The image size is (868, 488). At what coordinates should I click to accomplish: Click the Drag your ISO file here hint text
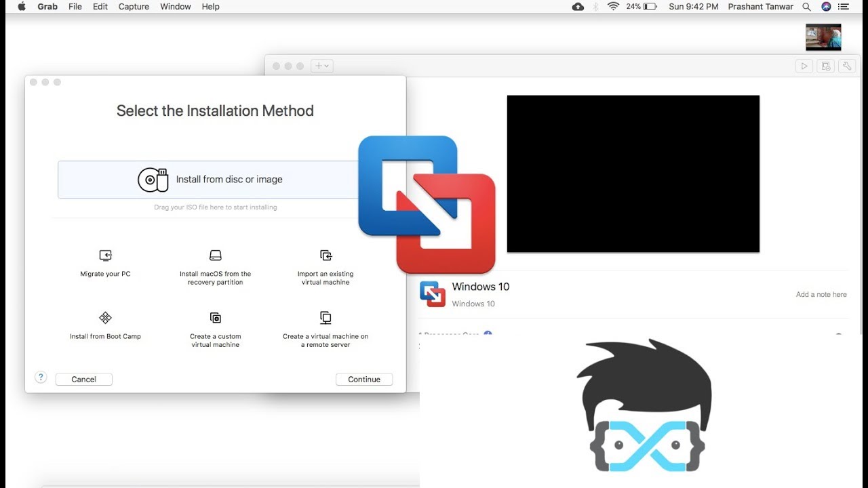216,207
